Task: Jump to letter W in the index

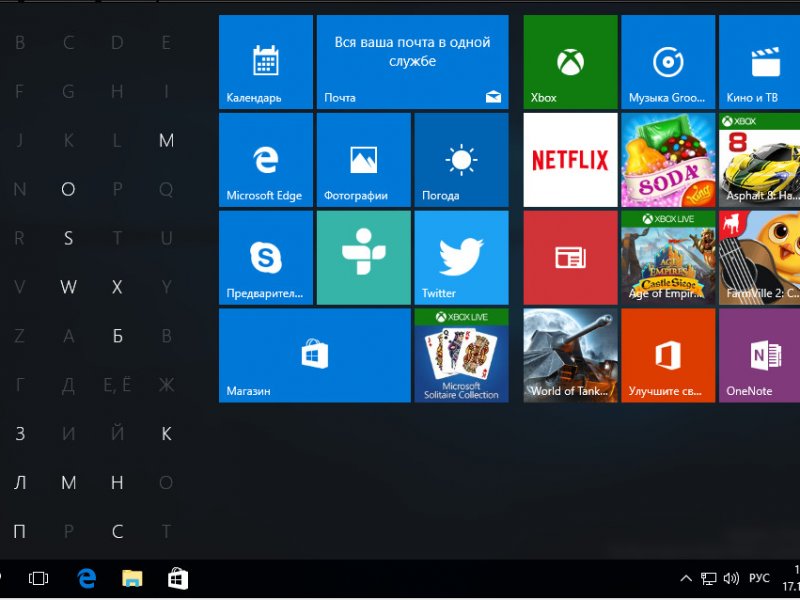Action: pyautogui.click(x=68, y=287)
